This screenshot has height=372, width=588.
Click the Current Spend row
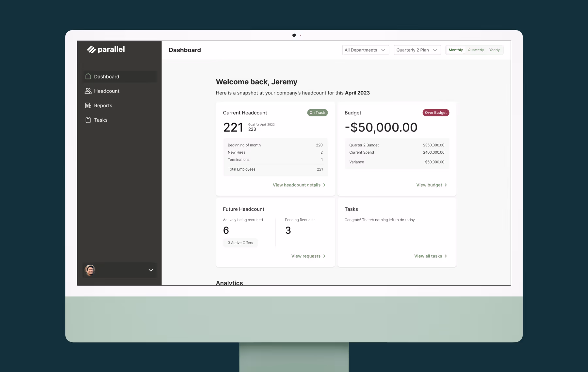[397, 152]
